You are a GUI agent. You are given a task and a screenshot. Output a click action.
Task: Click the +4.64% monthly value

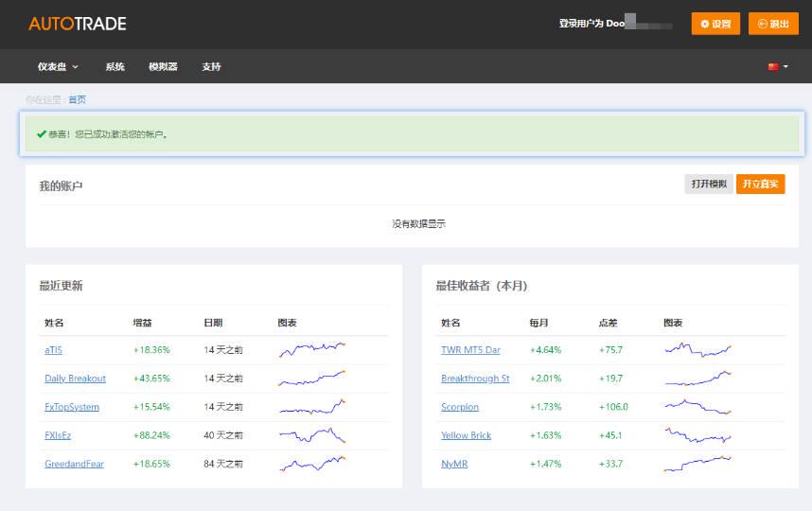[x=546, y=350]
